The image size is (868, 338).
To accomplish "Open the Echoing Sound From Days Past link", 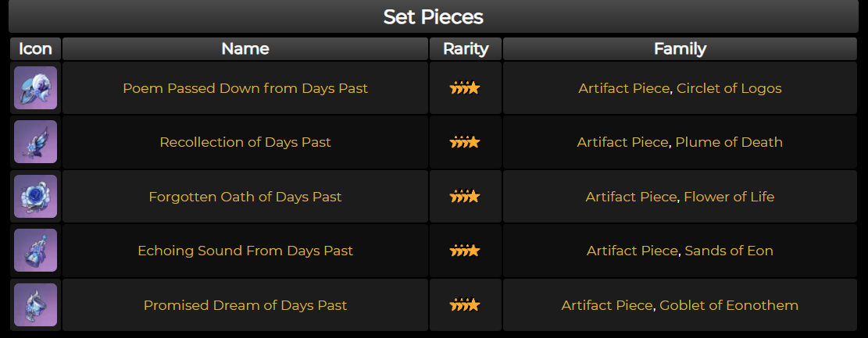I will pyautogui.click(x=245, y=251).
